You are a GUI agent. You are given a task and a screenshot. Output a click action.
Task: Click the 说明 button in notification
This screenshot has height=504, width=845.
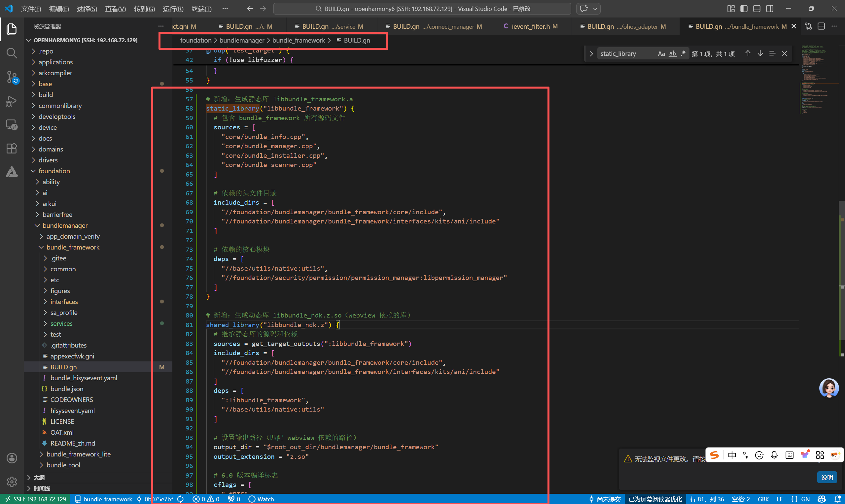tap(826, 477)
